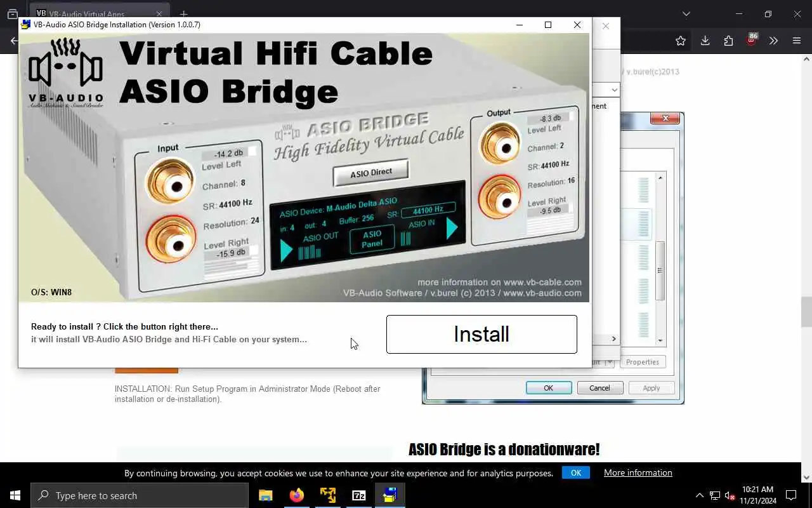Viewport: 812px width, 508px height.
Task: Click Properties in the pictured sound dialog
Action: click(643, 362)
